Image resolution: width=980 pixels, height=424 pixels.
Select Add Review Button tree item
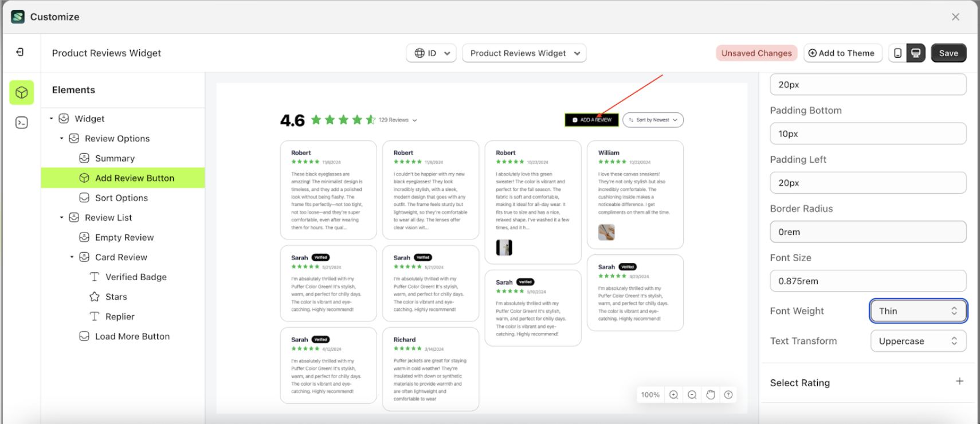[x=123, y=178]
